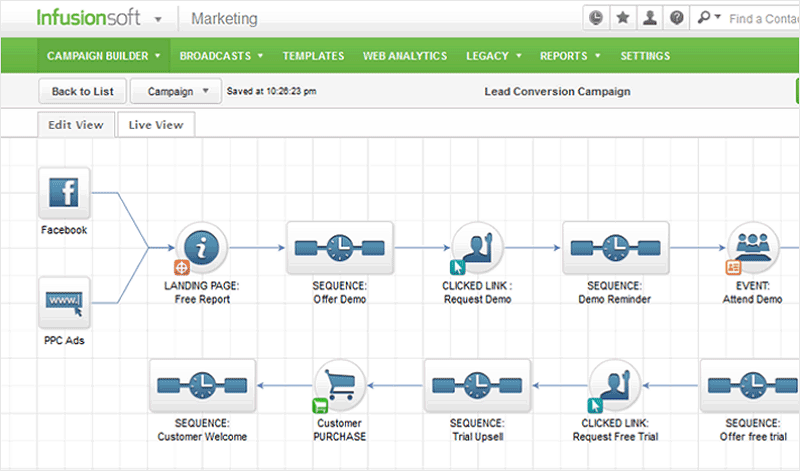Click the orange target badge on Landing Page
This screenshot has width=800, height=471.
(182, 267)
